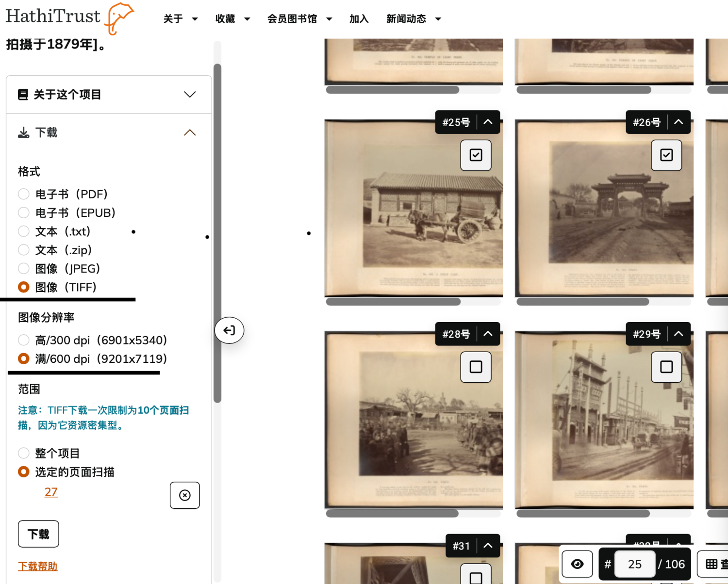Click the page number input field showing 25
This screenshot has height=584, width=728.
point(634,564)
